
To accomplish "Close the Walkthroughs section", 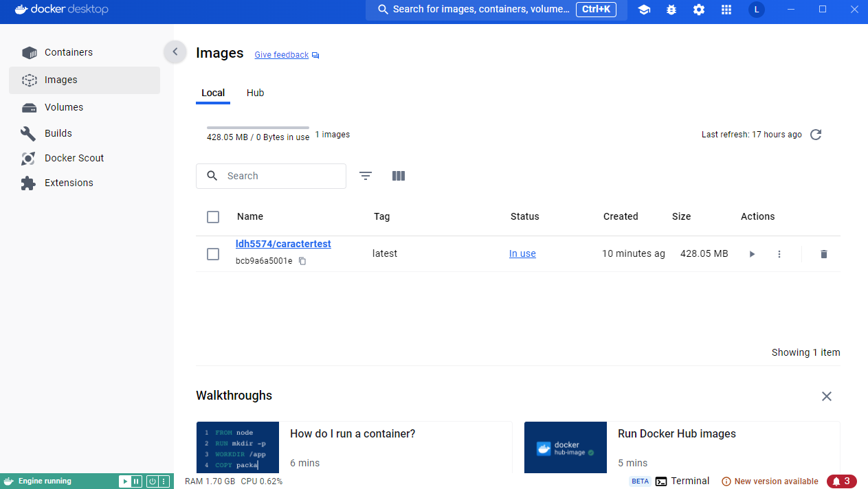I will click(827, 396).
